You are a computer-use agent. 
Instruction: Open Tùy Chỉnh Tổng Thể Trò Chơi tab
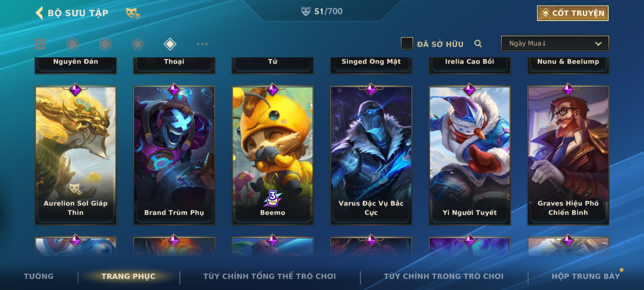[269, 276]
